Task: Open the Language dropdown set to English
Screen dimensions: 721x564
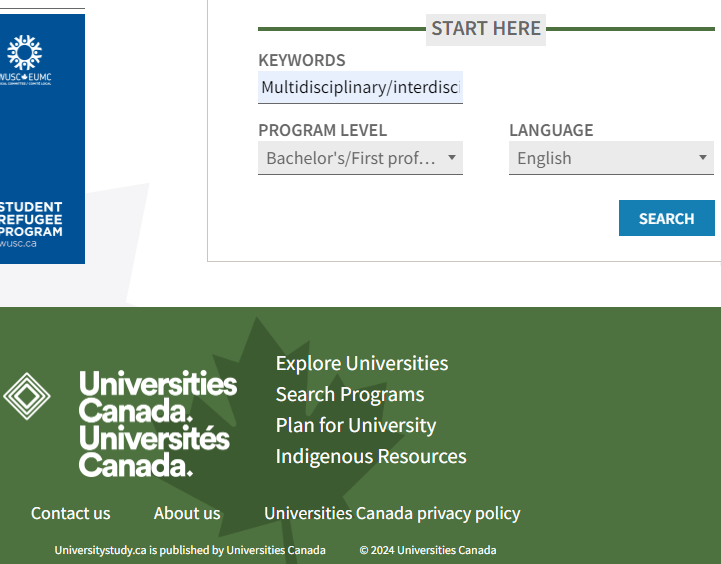Action: (x=611, y=158)
